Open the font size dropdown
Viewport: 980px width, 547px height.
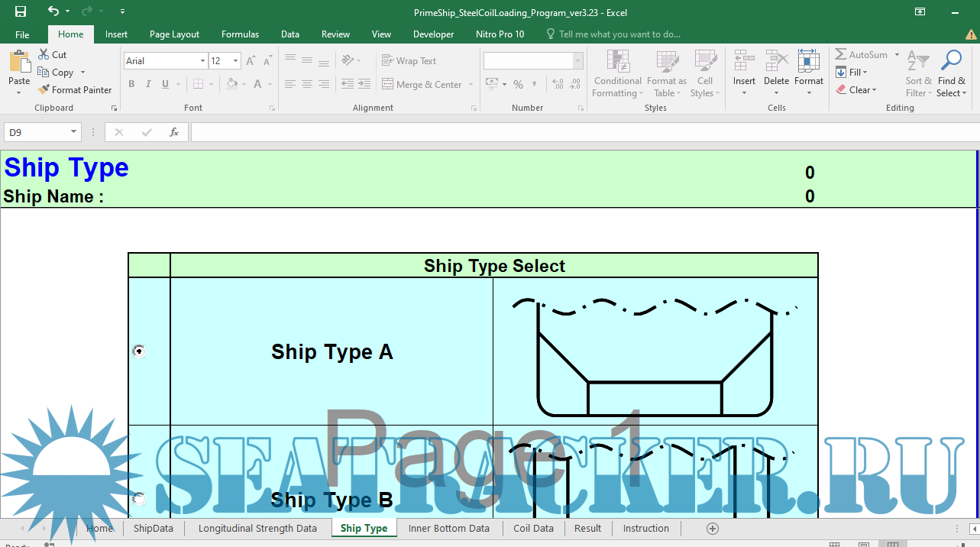coord(235,61)
